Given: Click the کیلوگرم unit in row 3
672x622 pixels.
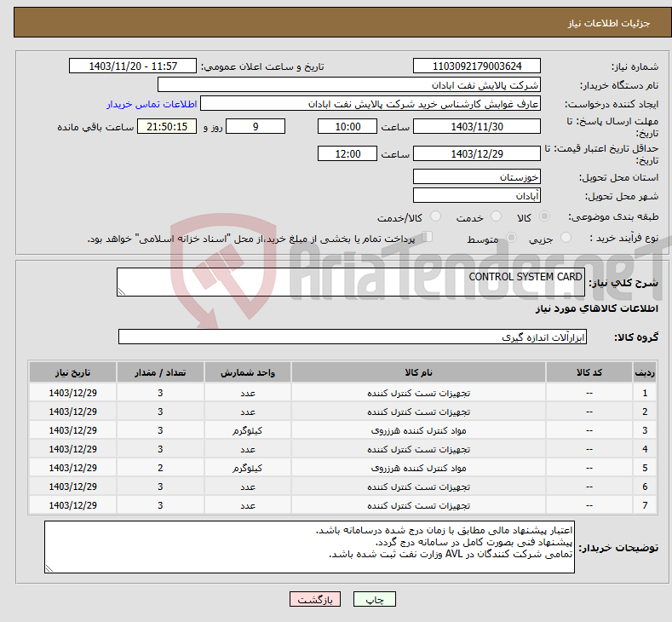Looking at the screenshot, I should coord(248,431).
